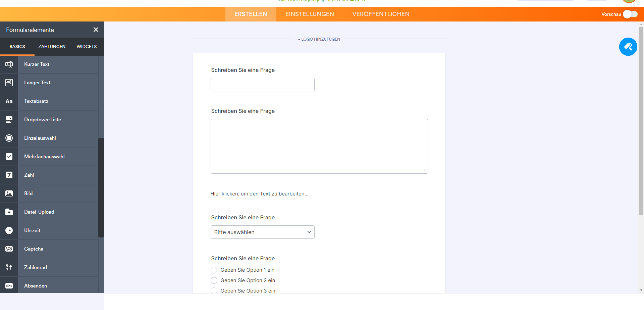The image size is (644, 310).
Task: Click the '+ LOGO HINZUFÜGEN' link
Action: coord(319,39)
